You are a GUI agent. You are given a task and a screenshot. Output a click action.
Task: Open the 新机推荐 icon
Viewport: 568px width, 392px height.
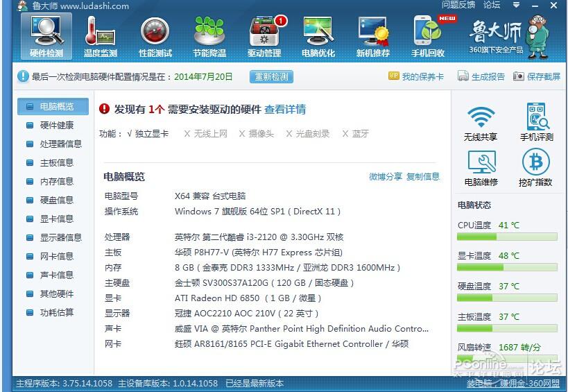point(372,36)
